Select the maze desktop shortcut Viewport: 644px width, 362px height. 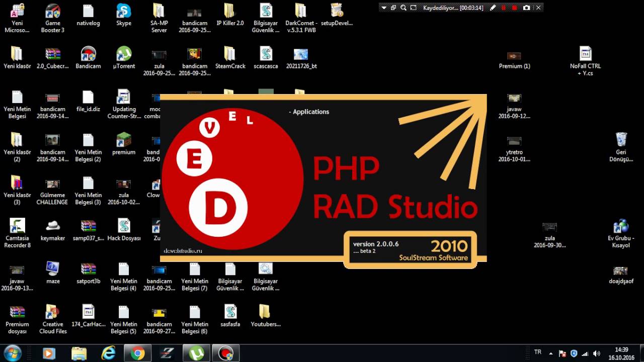(53, 274)
